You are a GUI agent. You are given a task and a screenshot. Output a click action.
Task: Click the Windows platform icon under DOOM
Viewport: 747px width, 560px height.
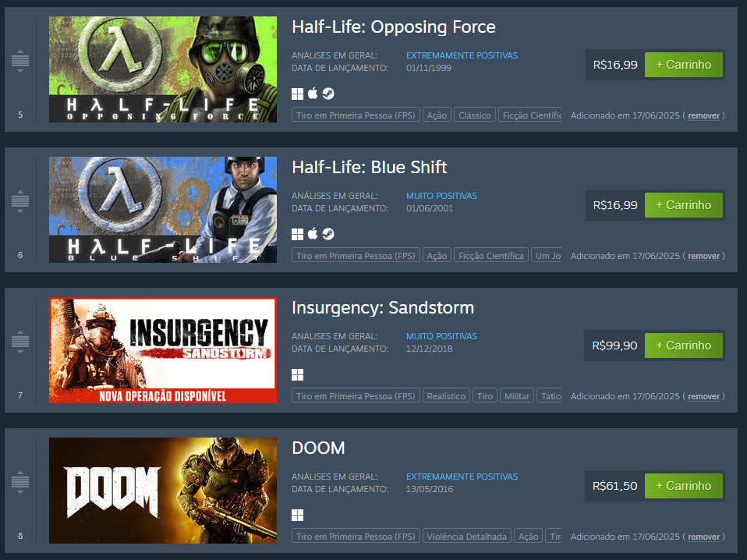click(297, 516)
